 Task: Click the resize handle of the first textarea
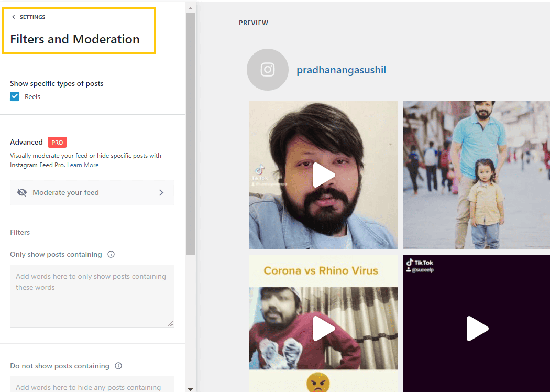[170, 324]
